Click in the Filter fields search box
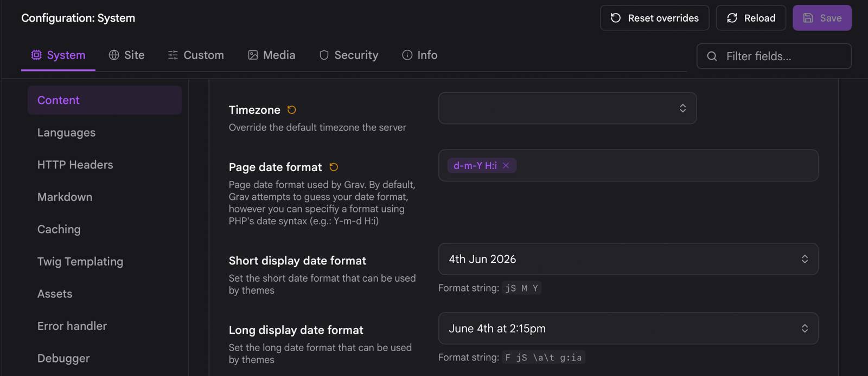 point(774,56)
